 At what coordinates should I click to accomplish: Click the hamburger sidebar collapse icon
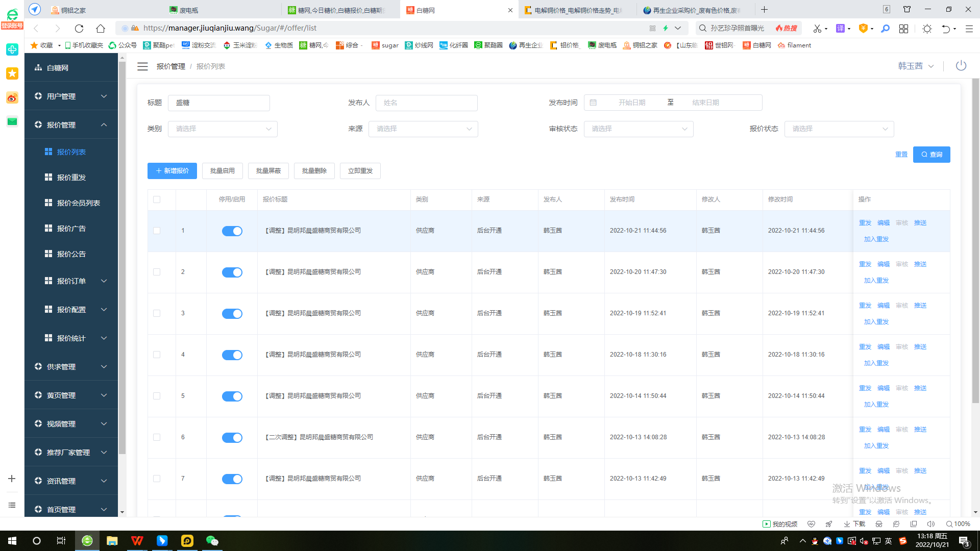point(142,66)
